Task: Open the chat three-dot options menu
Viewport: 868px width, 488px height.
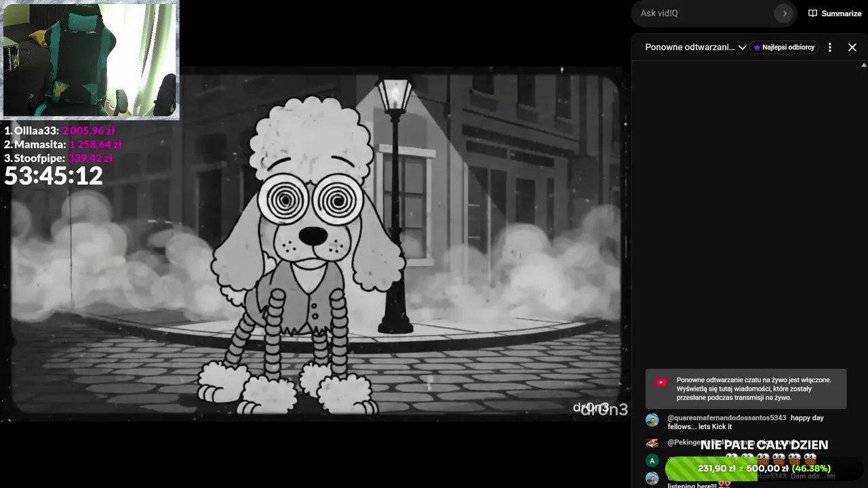Action: click(830, 47)
